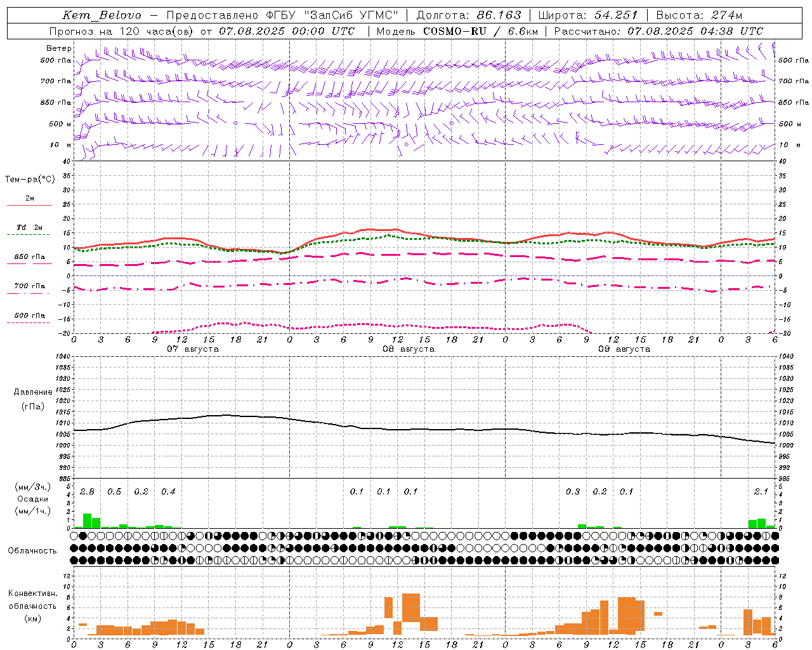Click the 0.4 precipitation value

pyautogui.click(x=168, y=492)
